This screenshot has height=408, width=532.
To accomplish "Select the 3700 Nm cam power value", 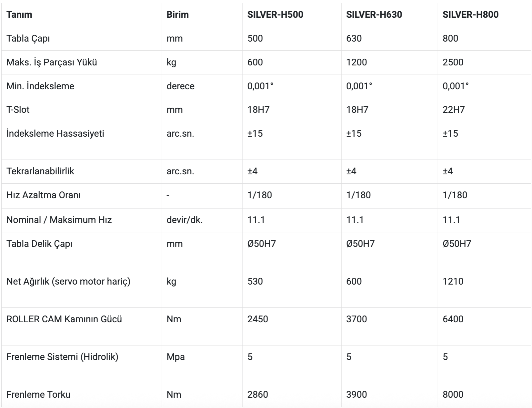I will [356, 319].
